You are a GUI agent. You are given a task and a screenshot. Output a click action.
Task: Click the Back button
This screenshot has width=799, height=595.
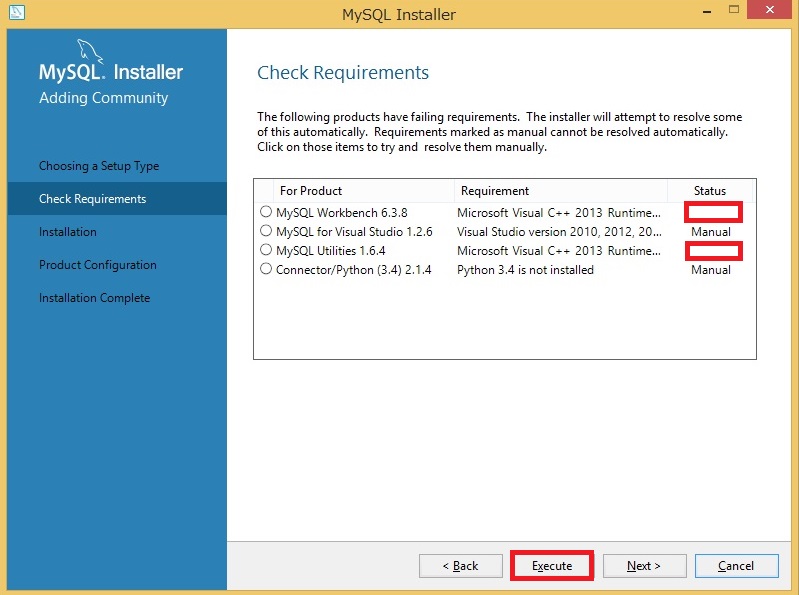pos(461,565)
